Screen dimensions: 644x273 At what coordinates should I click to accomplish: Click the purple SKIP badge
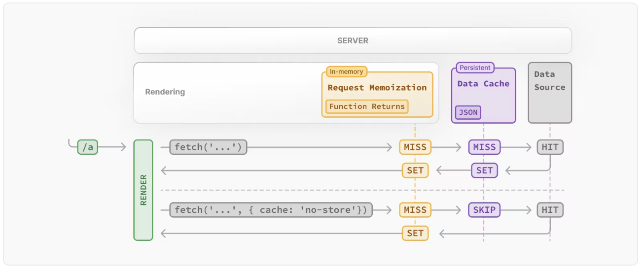485,210
